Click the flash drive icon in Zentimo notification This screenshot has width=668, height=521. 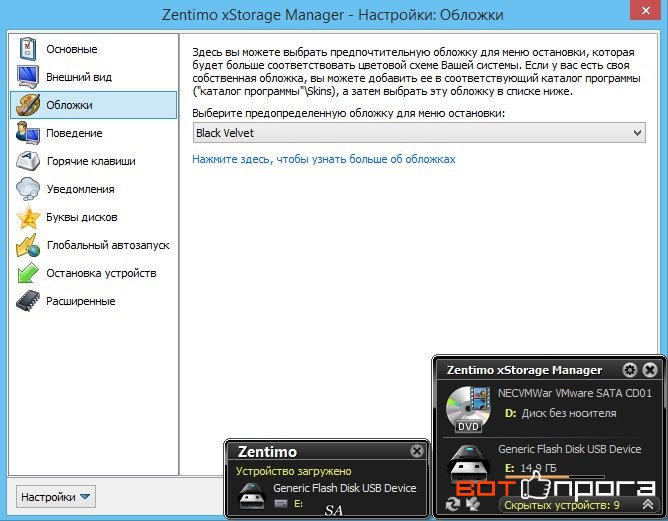coord(253,496)
